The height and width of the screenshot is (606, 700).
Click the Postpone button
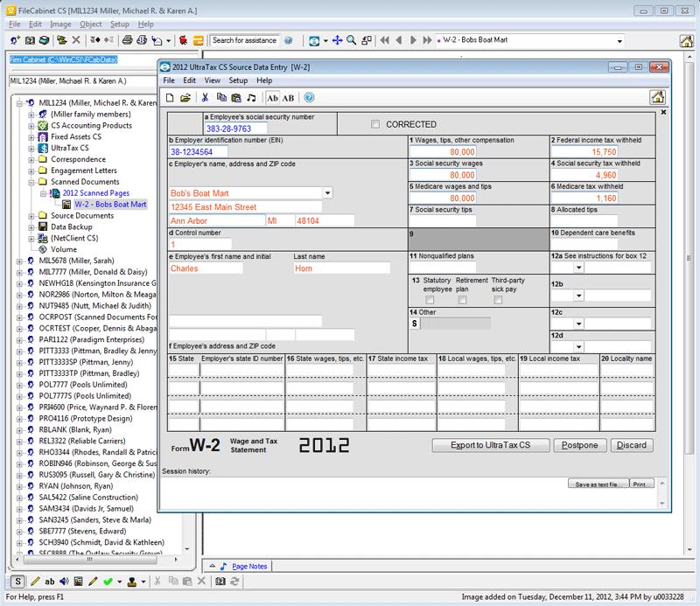[x=580, y=445]
